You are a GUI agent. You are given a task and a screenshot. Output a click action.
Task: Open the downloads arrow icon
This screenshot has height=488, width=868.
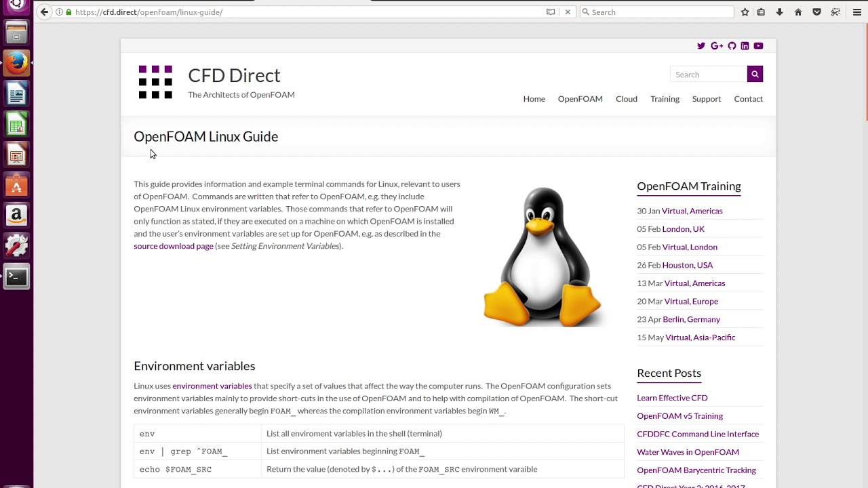click(779, 12)
